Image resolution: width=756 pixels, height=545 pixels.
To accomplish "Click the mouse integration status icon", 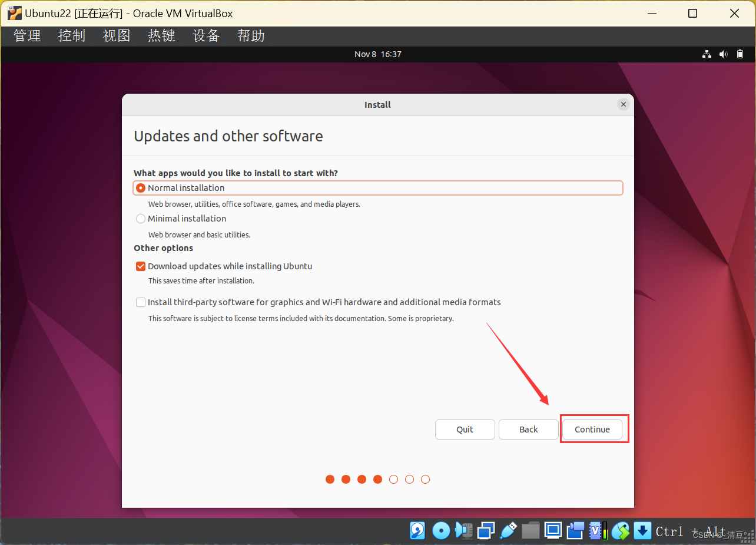I will [621, 531].
